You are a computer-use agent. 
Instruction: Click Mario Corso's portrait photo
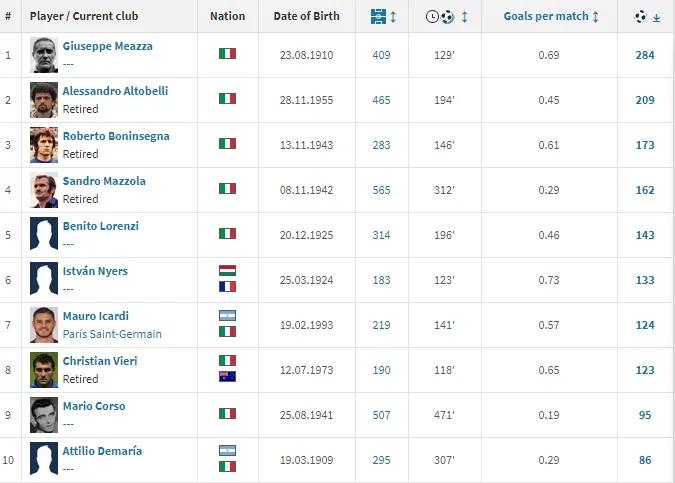pos(44,414)
